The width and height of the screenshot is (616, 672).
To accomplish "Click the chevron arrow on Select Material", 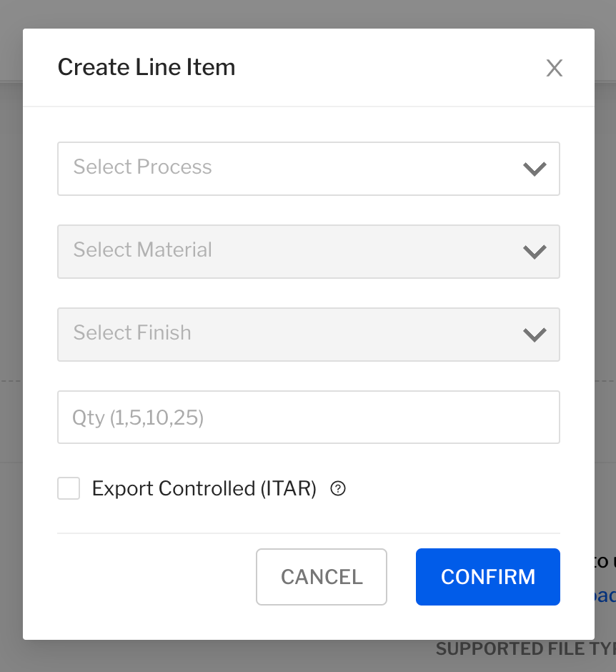I will (535, 252).
